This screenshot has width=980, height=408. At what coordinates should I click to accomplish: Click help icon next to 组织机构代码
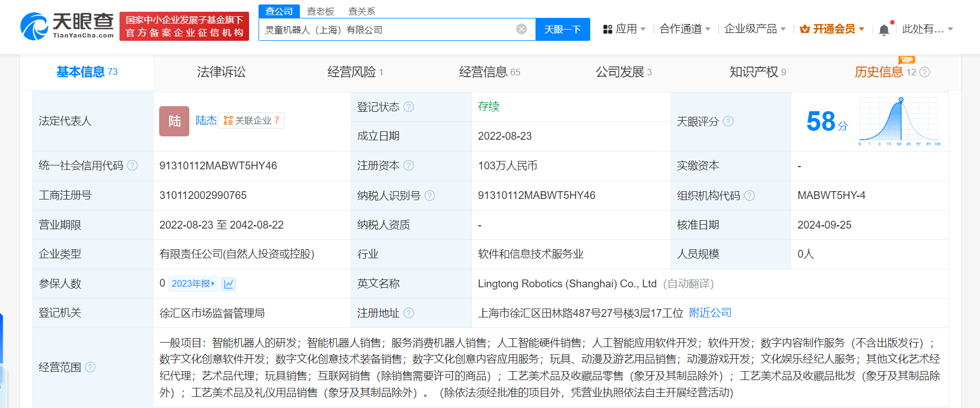pos(749,196)
